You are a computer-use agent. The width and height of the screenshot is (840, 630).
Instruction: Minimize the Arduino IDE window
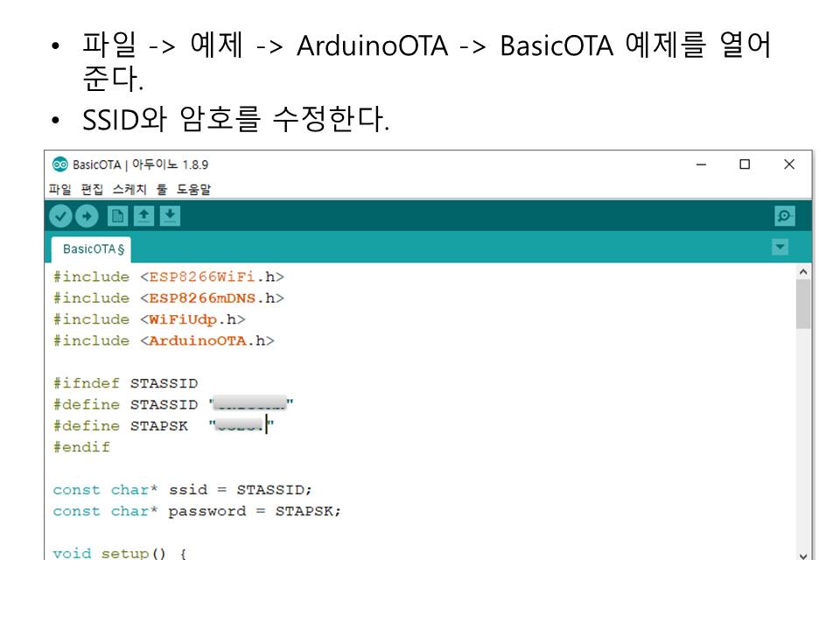(x=701, y=164)
